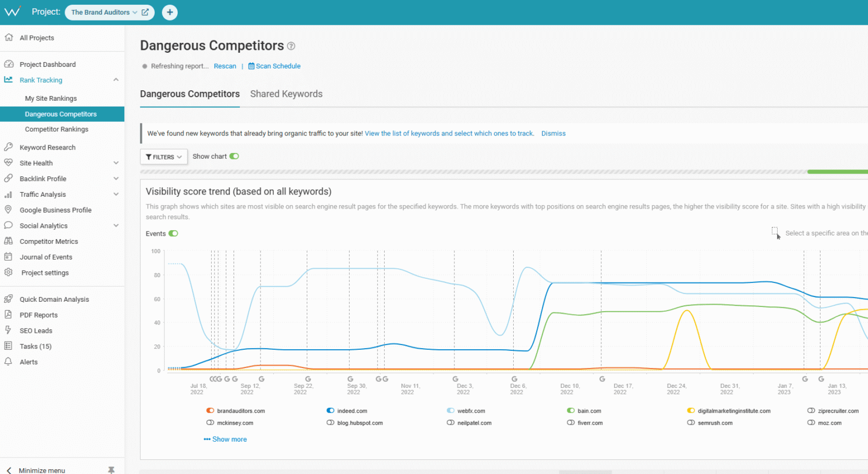Screen dimensions: 868x474
Task: Disable the Events toggle on the graph
Action: point(172,233)
